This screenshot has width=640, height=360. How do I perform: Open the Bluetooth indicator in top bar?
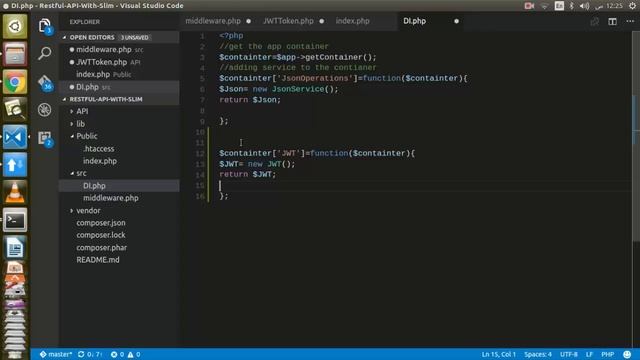[x=571, y=6]
